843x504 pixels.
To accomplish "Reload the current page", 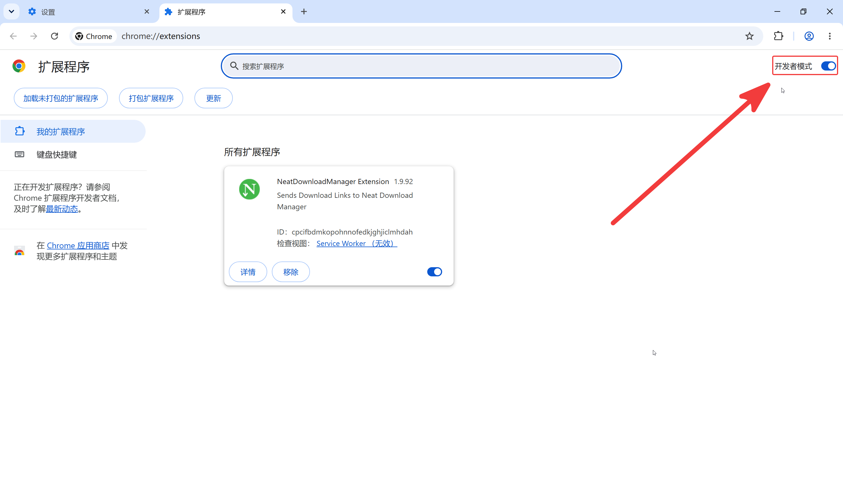I will coord(54,36).
